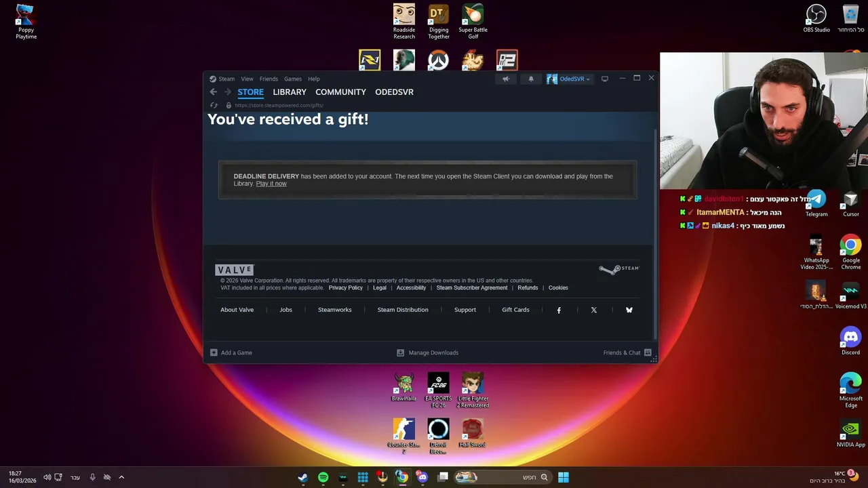Select Telegram desktop shortcut

pyautogui.click(x=816, y=203)
